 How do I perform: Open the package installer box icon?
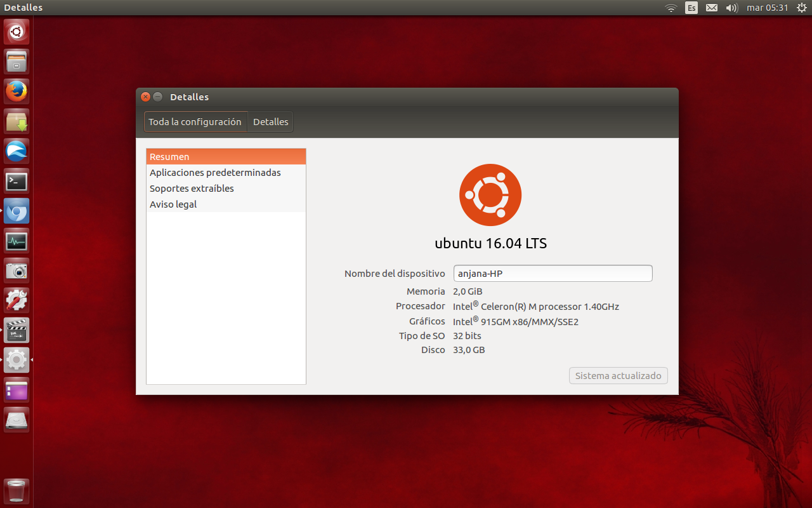[16, 121]
